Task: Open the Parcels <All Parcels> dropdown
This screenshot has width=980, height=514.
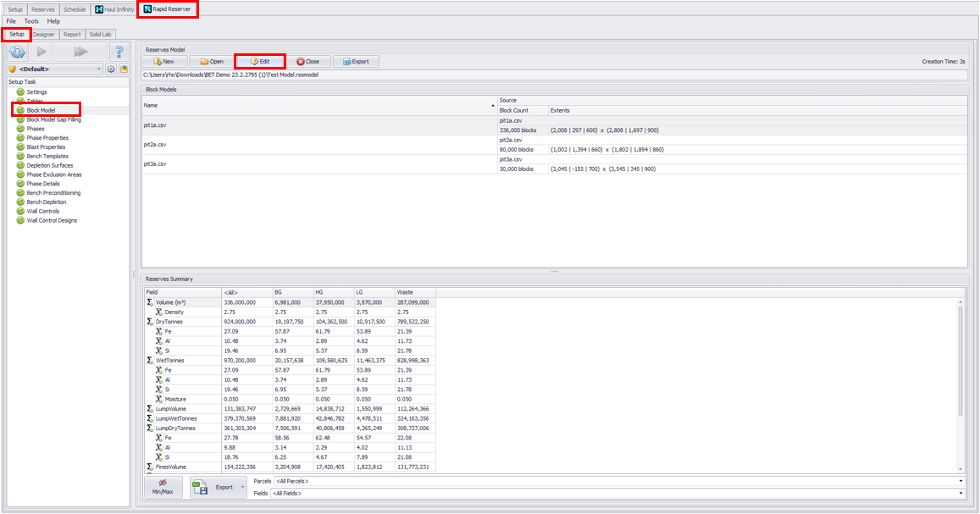Action: point(961,480)
